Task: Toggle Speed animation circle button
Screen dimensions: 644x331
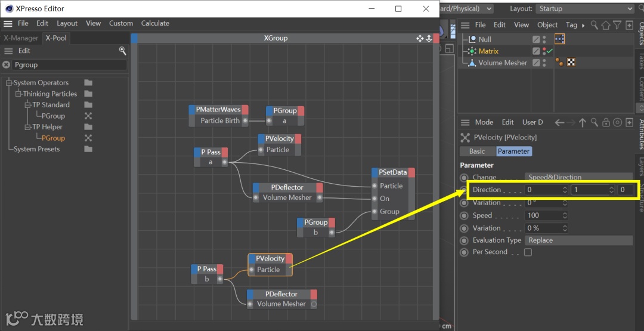Action: [464, 216]
